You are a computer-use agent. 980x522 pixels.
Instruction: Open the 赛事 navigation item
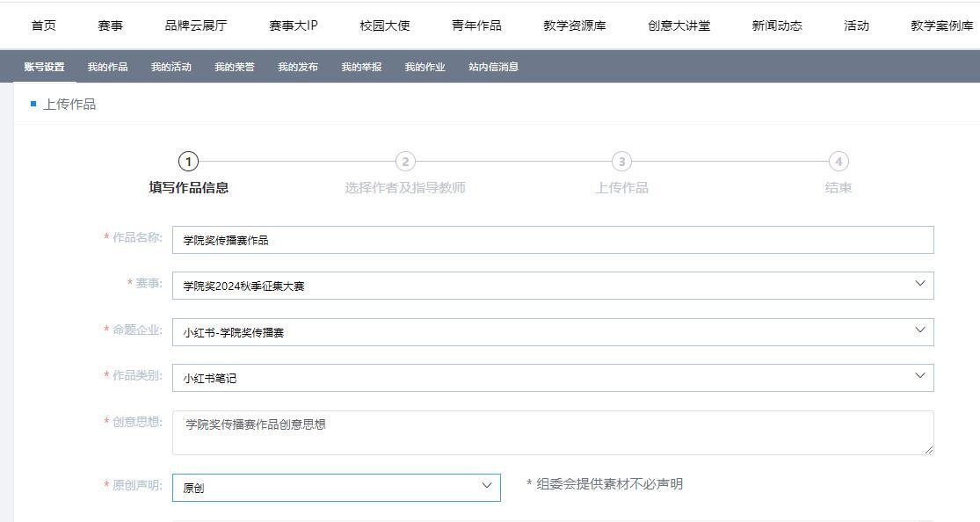[111, 25]
